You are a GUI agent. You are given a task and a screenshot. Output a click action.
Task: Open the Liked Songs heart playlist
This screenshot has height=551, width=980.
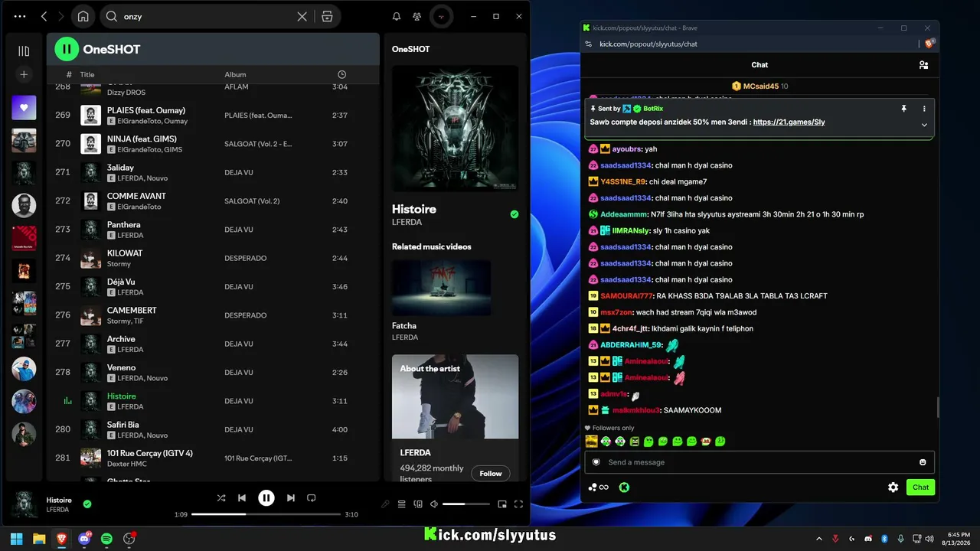pos(24,108)
